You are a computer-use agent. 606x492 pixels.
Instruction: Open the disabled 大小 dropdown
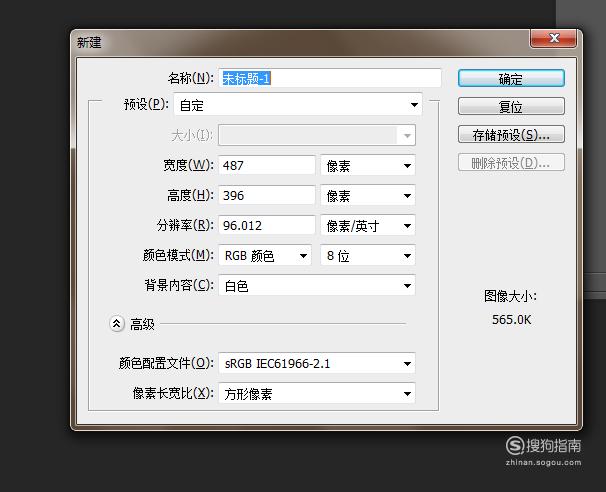317,135
